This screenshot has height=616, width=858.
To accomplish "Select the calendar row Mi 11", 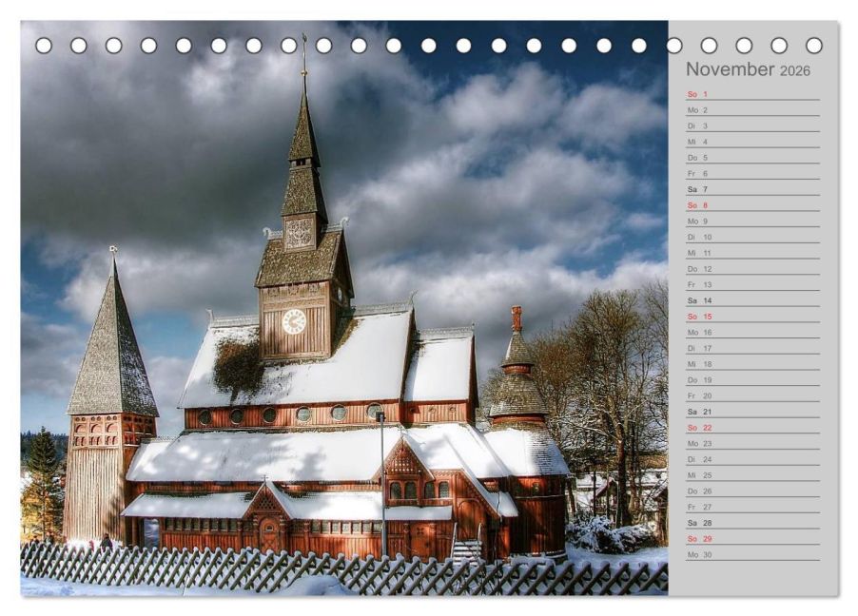I will tap(753, 253).
